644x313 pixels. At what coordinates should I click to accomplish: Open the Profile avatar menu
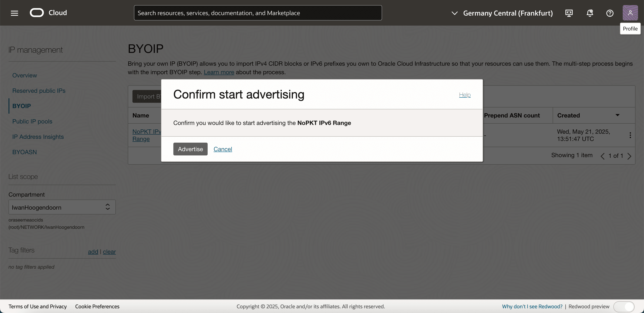click(630, 13)
